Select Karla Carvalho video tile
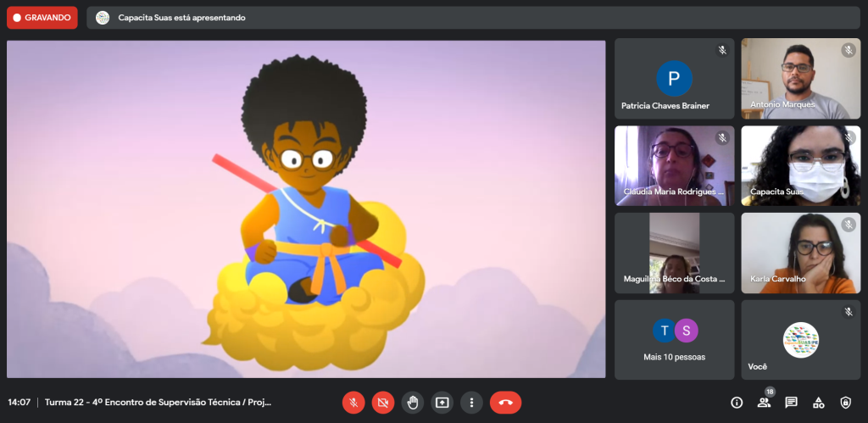This screenshot has width=868, height=423. pyautogui.click(x=800, y=252)
